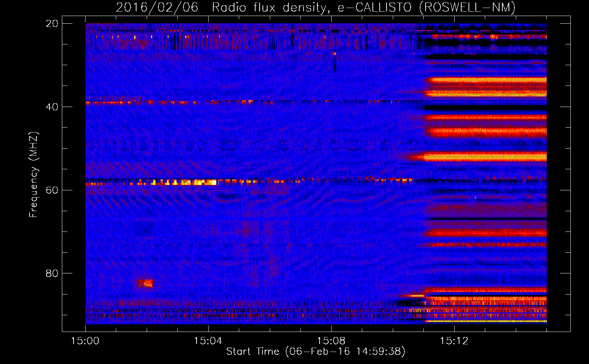Screen dimensions: 589x364
Task: Click the 60 MHz frequency tick label
Action: (x=52, y=190)
